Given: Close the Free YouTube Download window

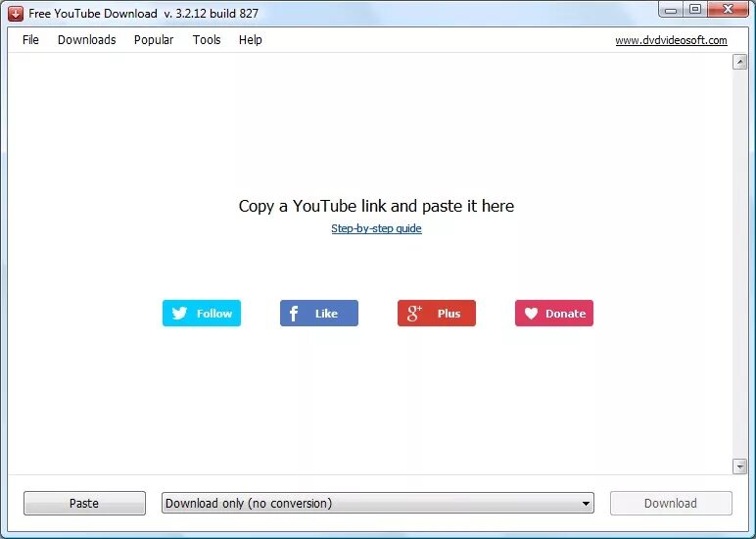Looking at the screenshot, I should 728,10.
